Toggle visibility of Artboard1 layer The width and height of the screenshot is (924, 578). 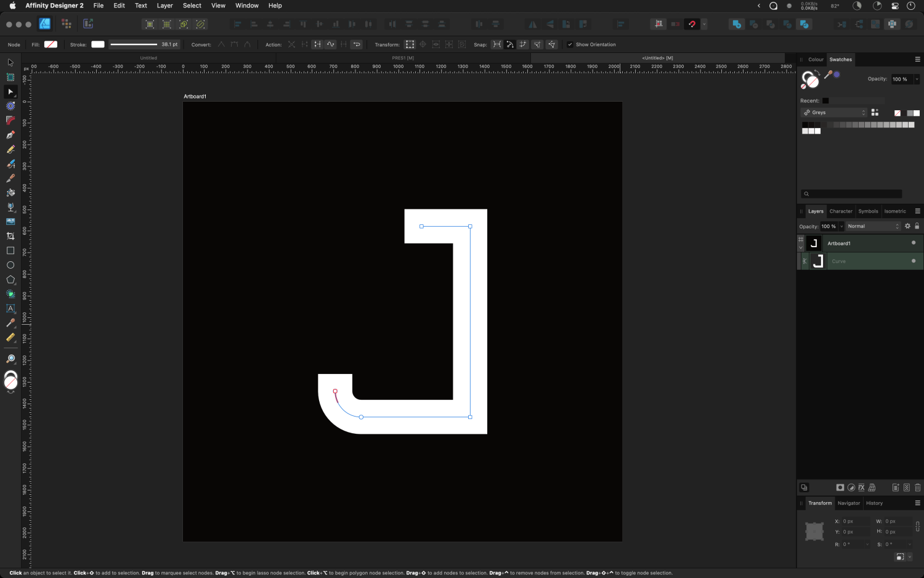coord(913,243)
